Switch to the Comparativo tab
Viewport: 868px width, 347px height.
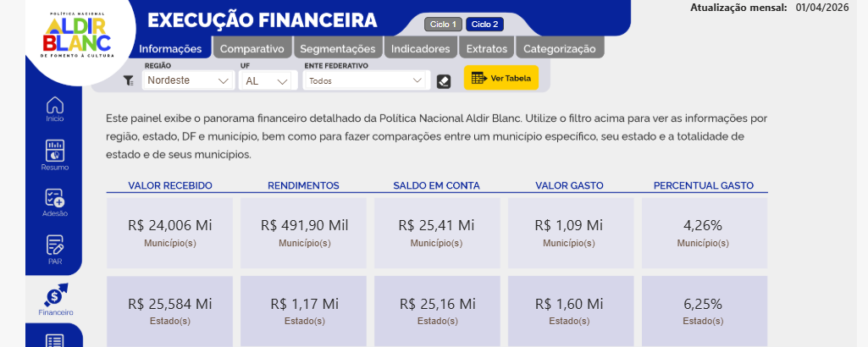pyautogui.click(x=252, y=49)
